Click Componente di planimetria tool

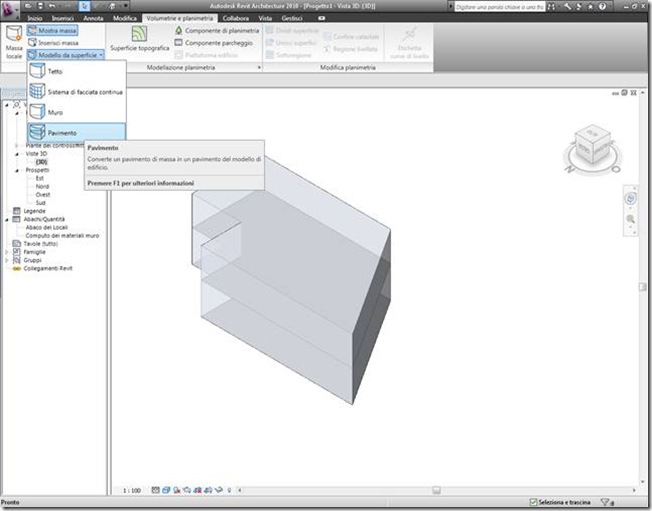(217, 30)
